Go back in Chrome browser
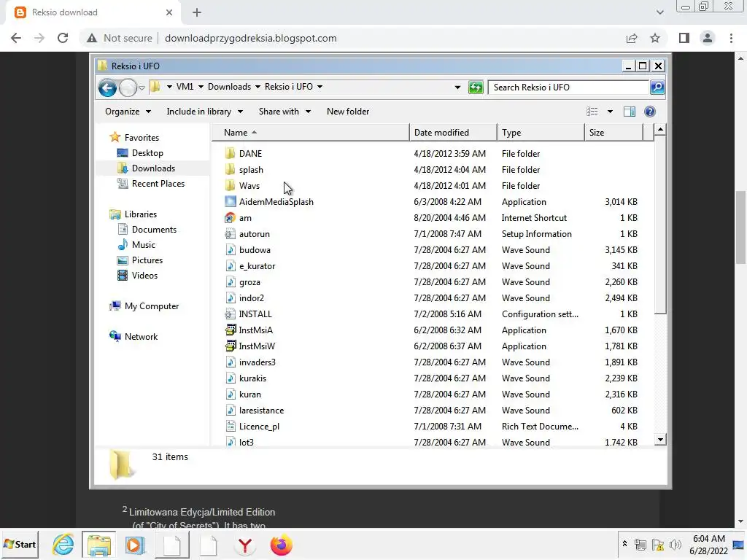This screenshot has height=560, width=747. click(16, 38)
